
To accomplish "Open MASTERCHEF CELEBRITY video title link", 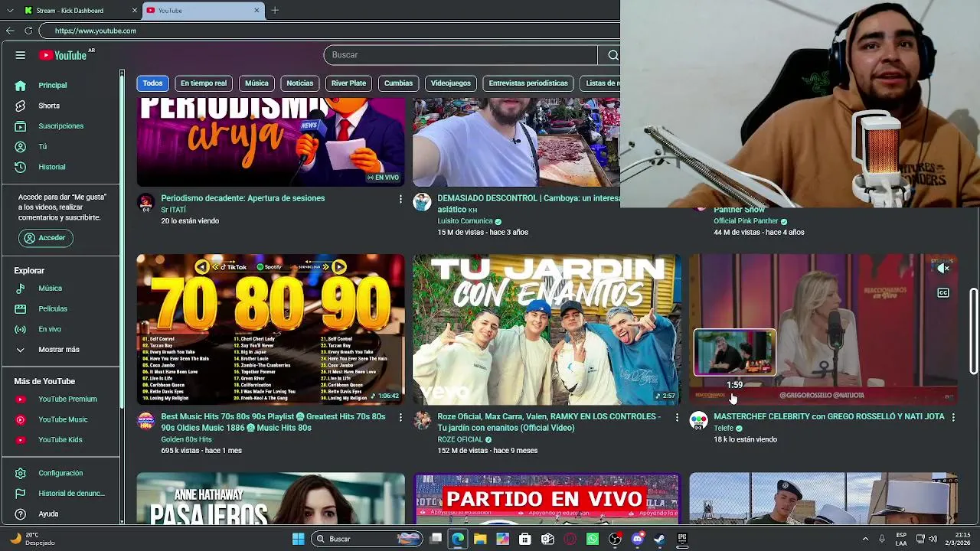I will coord(829,417).
